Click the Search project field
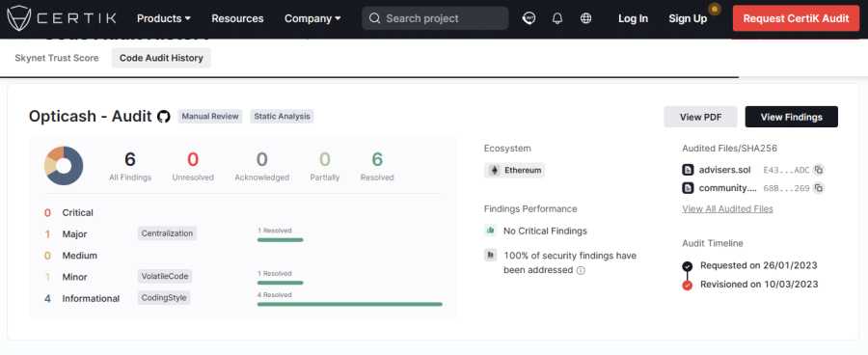The height and width of the screenshot is (355, 868). tap(435, 18)
